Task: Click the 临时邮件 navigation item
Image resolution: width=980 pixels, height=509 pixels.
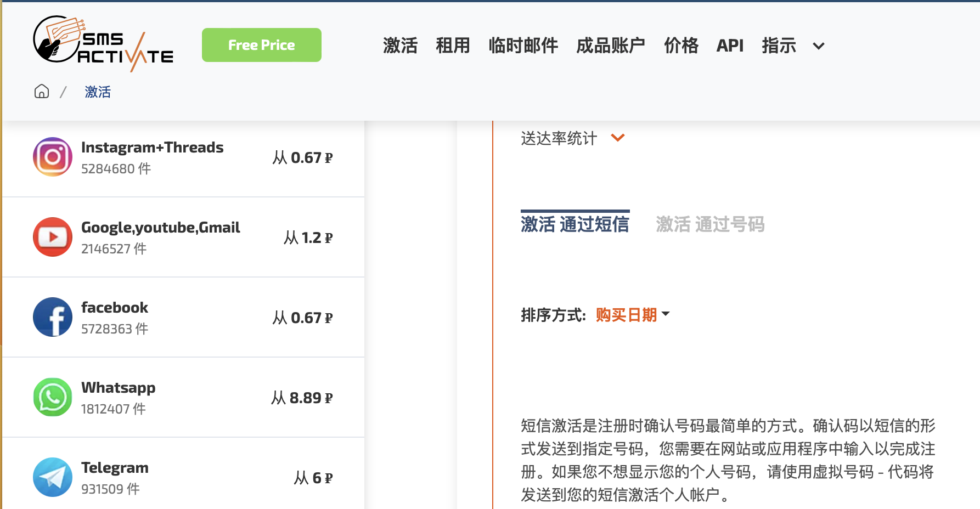Action: click(522, 46)
